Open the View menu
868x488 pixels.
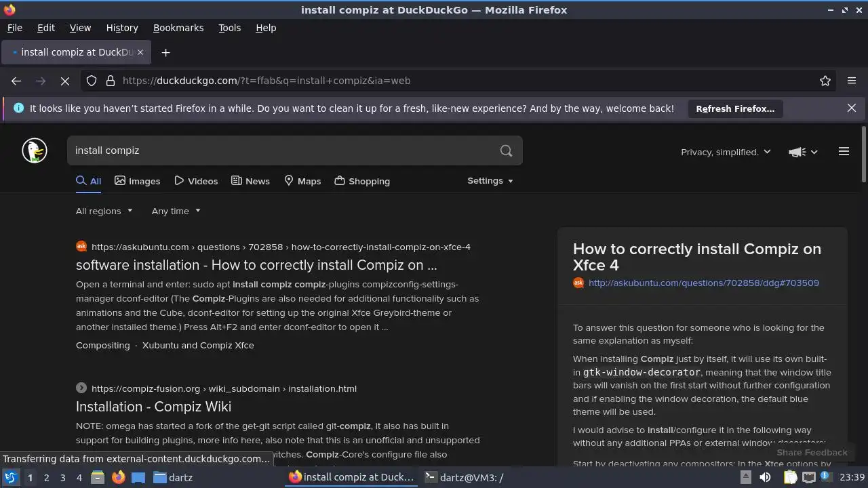[x=80, y=28]
